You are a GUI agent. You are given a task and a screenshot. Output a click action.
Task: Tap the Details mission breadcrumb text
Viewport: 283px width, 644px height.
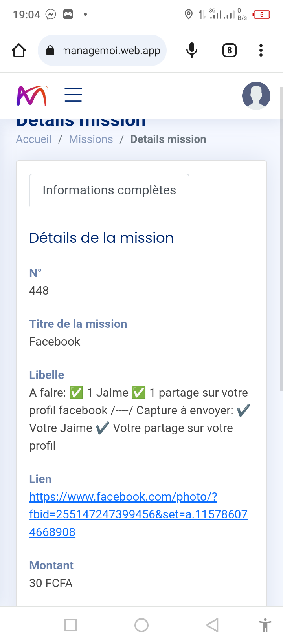[x=168, y=139]
